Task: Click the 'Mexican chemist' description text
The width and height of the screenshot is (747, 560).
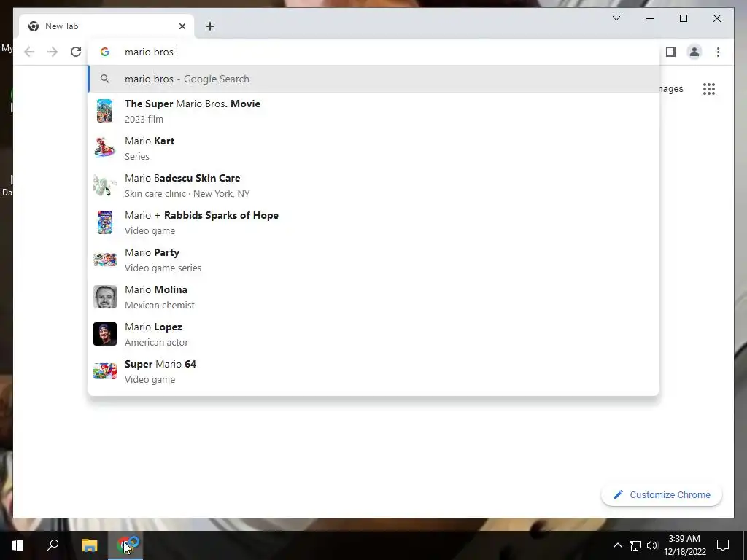Action: [x=160, y=305]
